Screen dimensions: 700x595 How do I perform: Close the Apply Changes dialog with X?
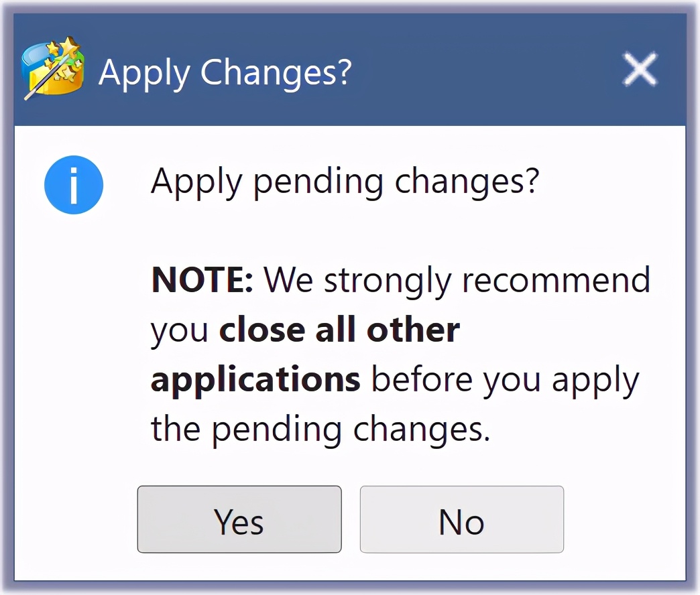[639, 70]
